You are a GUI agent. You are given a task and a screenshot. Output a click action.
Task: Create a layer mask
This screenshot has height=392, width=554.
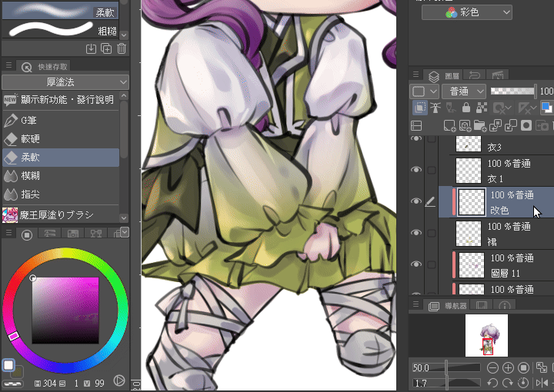point(526,125)
